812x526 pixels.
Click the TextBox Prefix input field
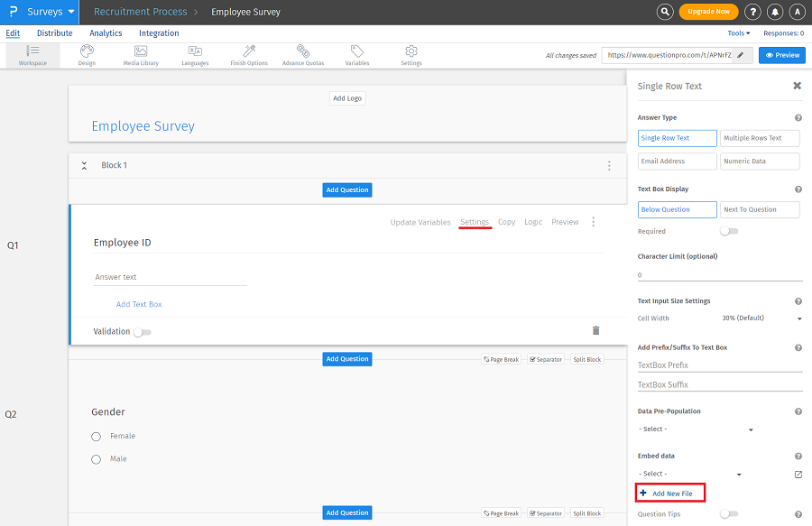pyautogui.click(x=719, y=365)
